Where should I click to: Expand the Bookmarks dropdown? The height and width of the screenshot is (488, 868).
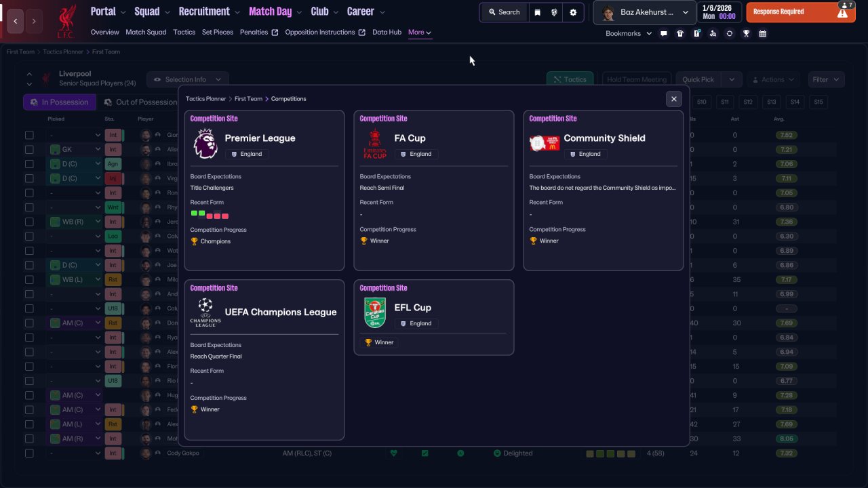click(629, 33)
